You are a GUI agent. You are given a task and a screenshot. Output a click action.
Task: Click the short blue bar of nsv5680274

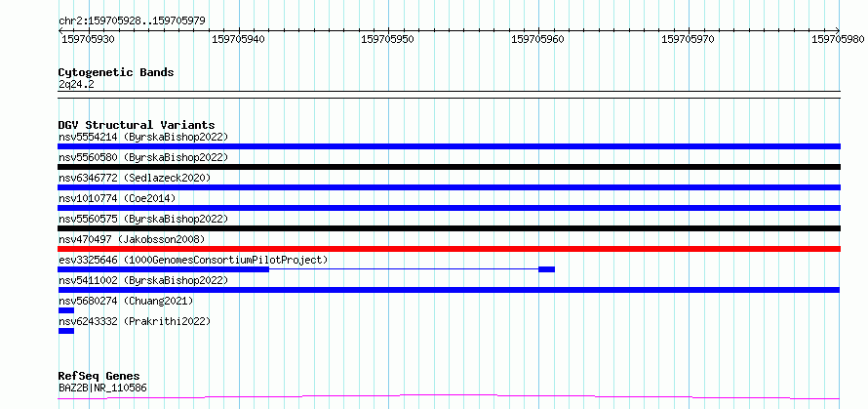[x=66, y=310]
